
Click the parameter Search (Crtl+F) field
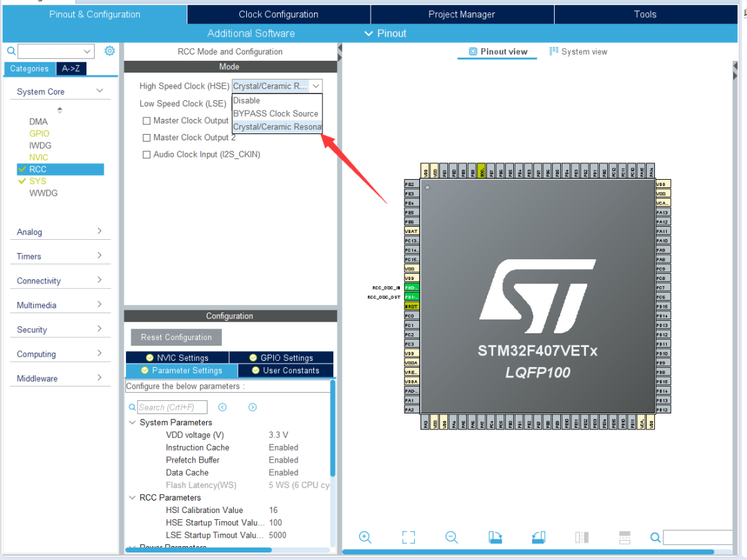click(172, 407)
